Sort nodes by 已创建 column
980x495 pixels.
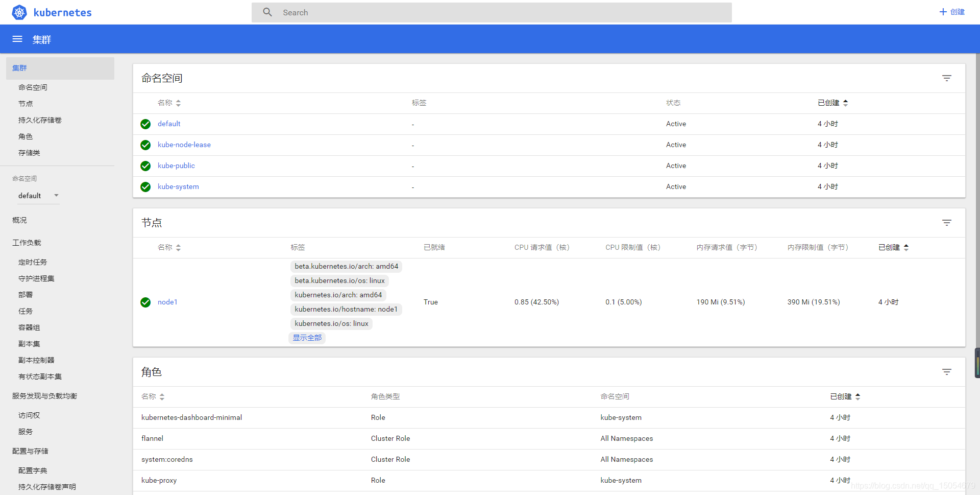[893, 247]
